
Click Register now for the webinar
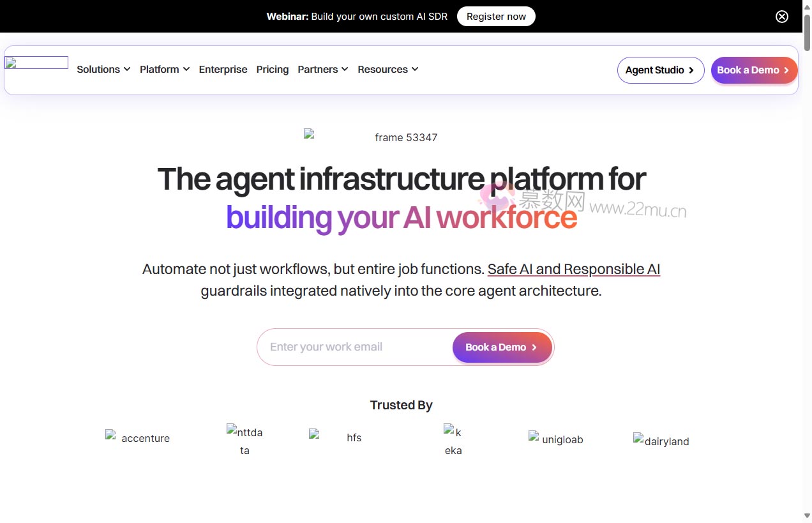click(496, 16)
